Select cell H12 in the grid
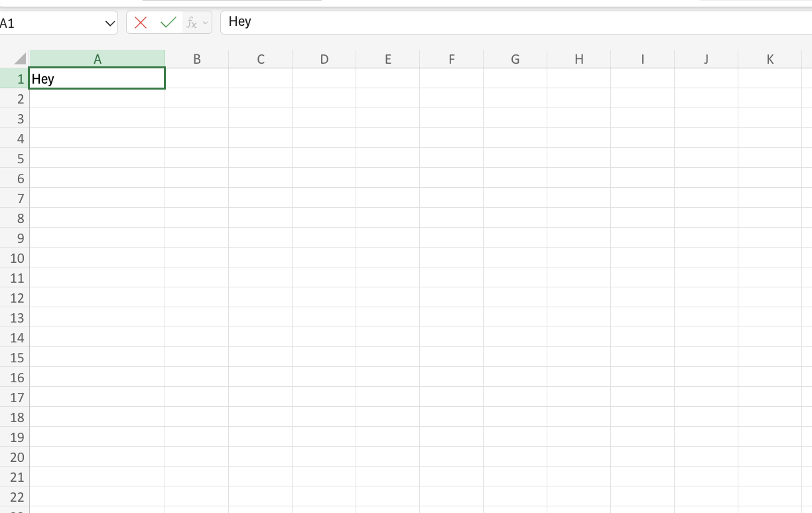 (578, 298)
